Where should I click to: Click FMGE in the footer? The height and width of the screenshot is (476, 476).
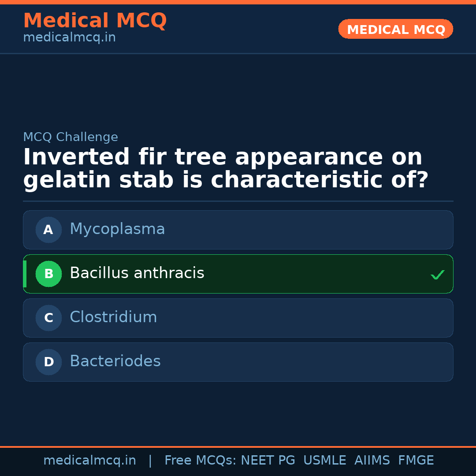tap(416, 461)
